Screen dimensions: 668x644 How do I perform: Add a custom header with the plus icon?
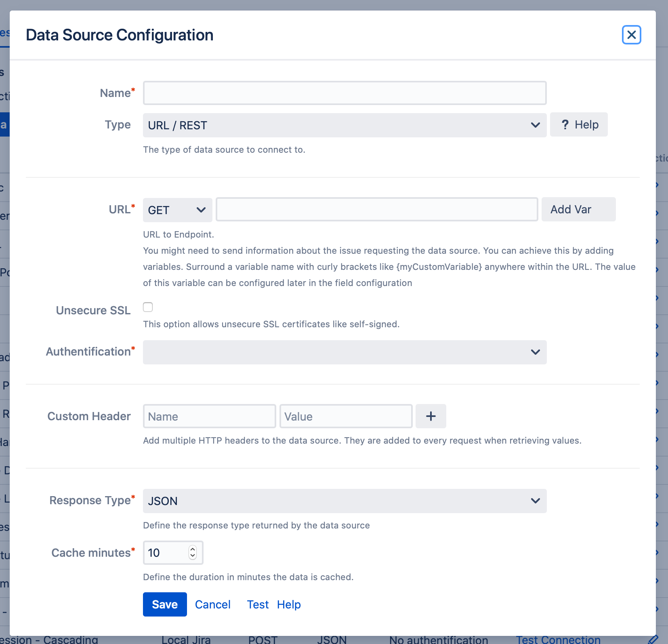pyautogui.click(x=431, y=416)
